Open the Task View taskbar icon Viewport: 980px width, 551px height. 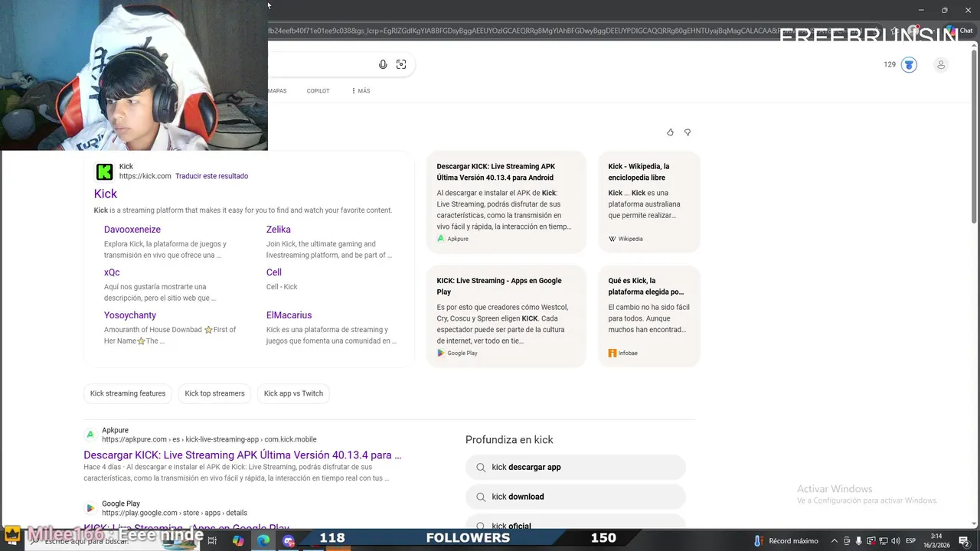point(212,540)
